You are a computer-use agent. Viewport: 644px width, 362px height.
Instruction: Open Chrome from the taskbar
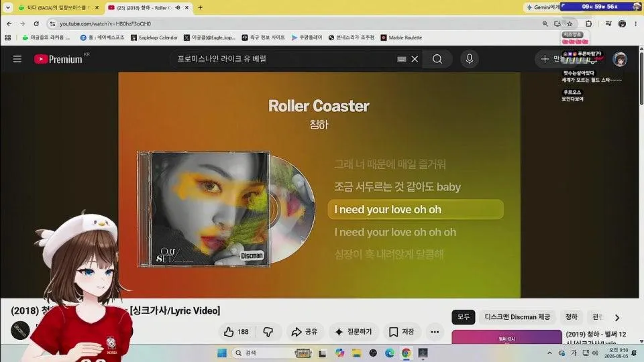tap(407, 353)
